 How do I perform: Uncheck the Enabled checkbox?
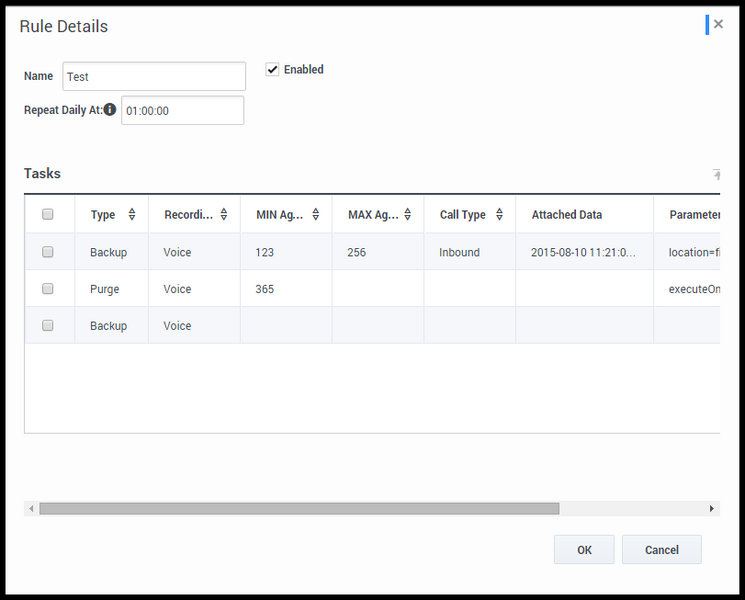coord(272,69)
